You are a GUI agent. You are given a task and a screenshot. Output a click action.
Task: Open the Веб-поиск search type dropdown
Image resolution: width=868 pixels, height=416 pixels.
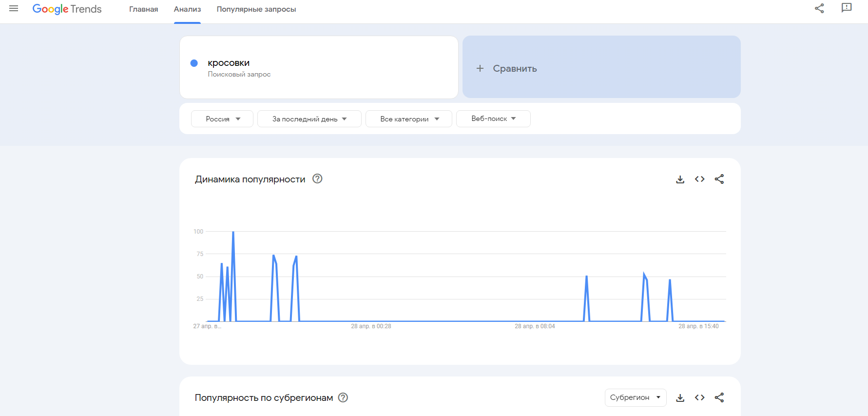tap(493, 119)
